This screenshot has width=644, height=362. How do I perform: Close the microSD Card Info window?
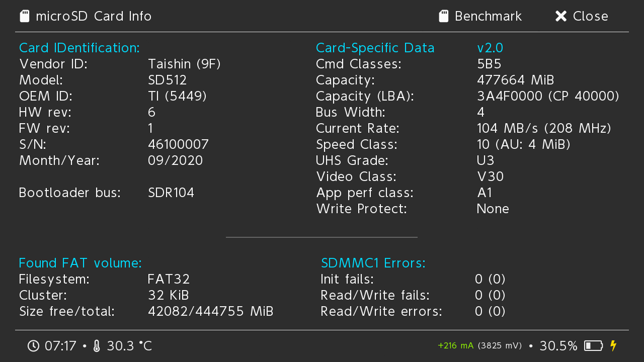point(590,16)
